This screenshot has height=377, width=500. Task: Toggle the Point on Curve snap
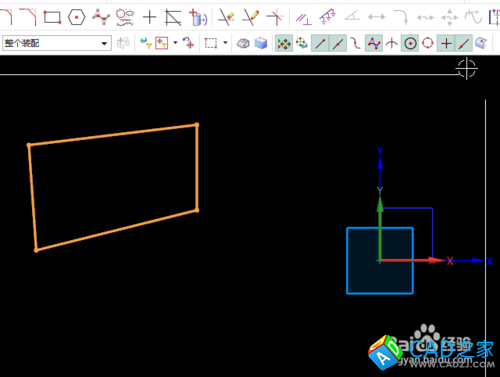point(464,43)
